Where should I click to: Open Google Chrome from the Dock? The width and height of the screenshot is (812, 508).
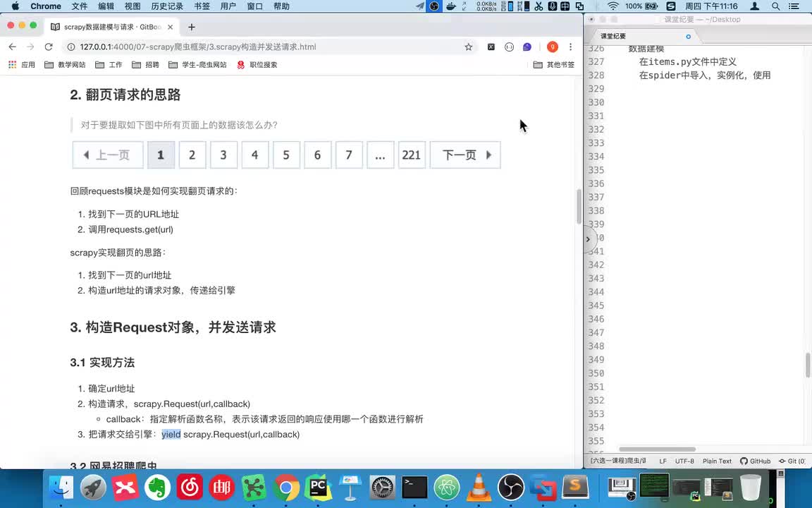click(286, 488)
